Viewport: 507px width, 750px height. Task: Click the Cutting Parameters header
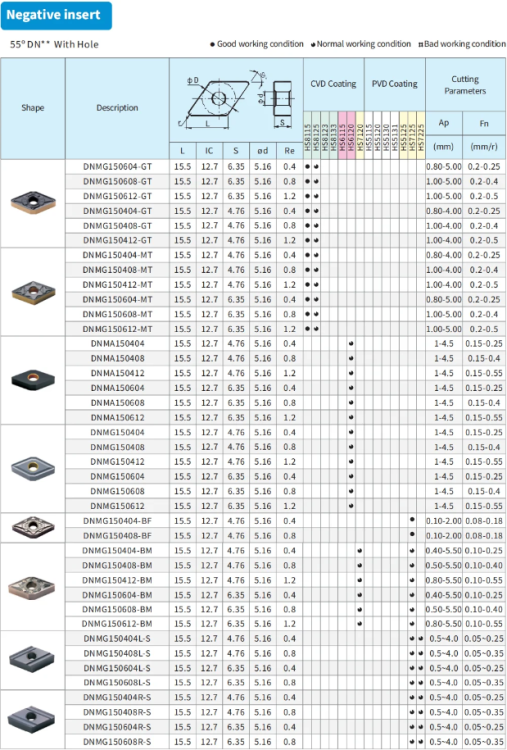point(465,85)
